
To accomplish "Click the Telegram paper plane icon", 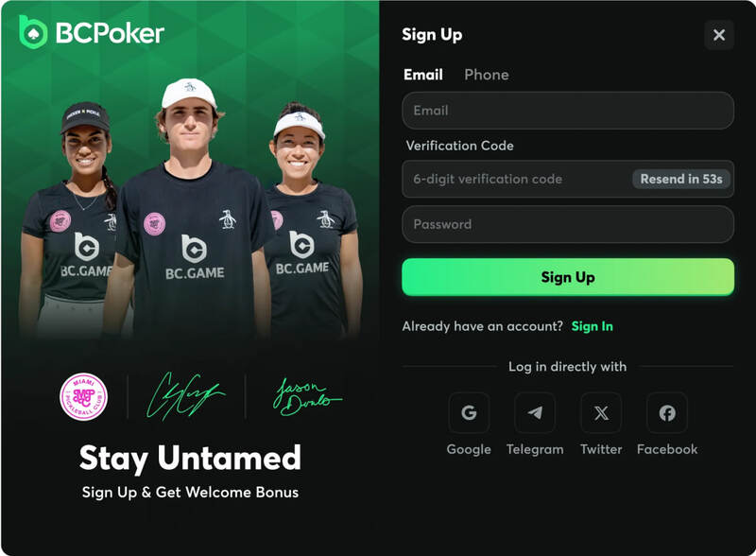I will [535, 412].
